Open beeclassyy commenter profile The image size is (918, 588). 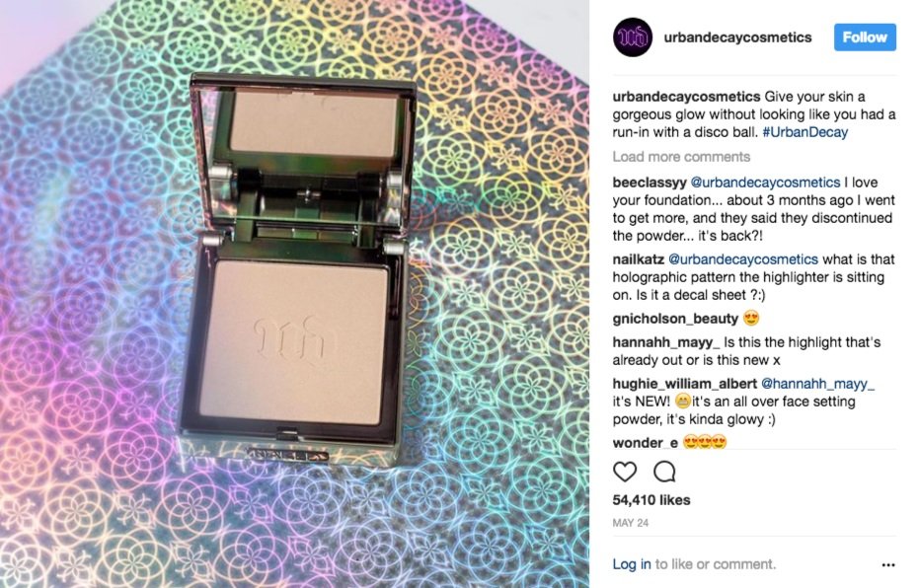click(x=650, y=183)
